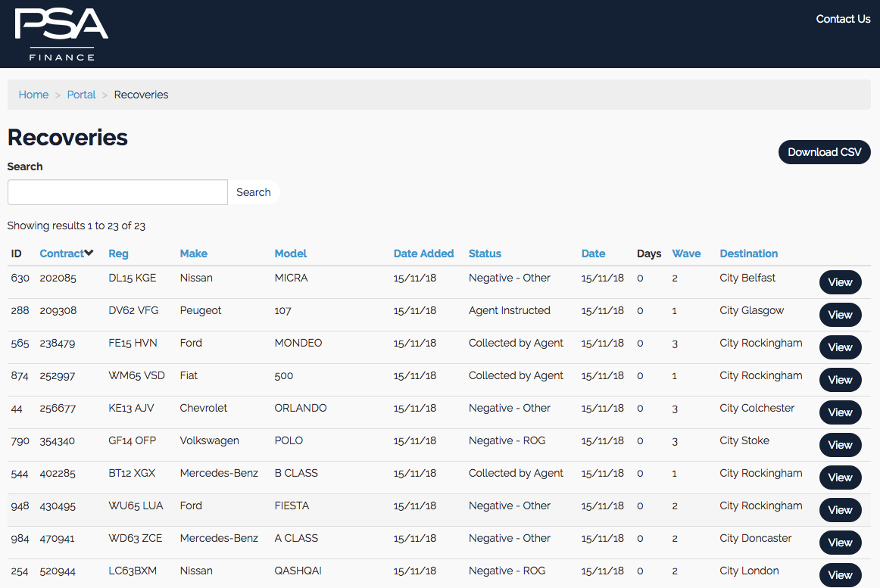Click the POLO model cell

pyautogui.click(x=289, y=440)
